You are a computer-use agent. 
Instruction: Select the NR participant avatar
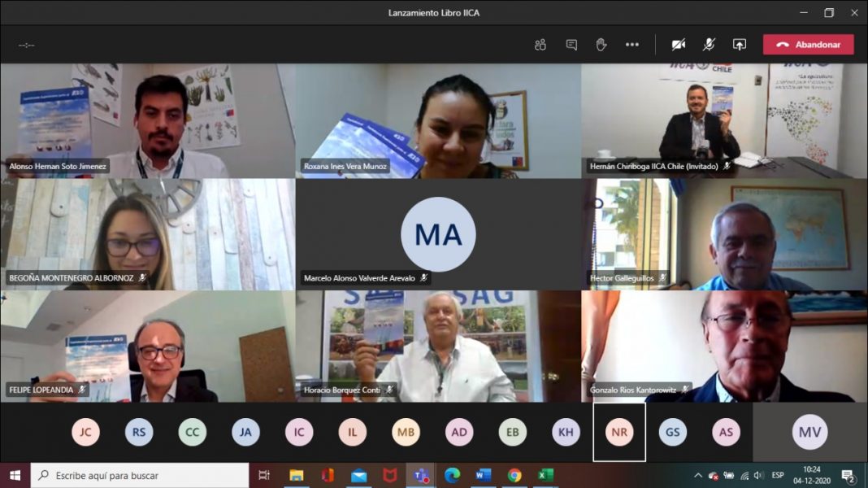619,432
